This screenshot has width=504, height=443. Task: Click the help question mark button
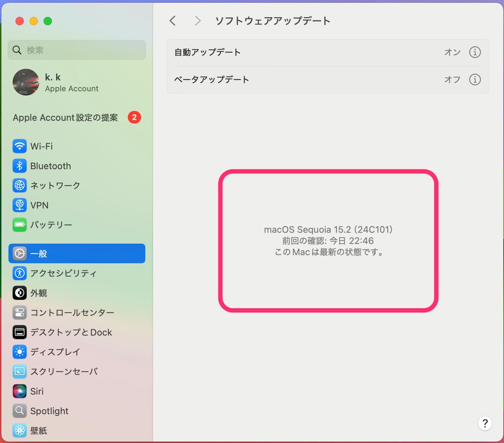[x=485, y=423]
